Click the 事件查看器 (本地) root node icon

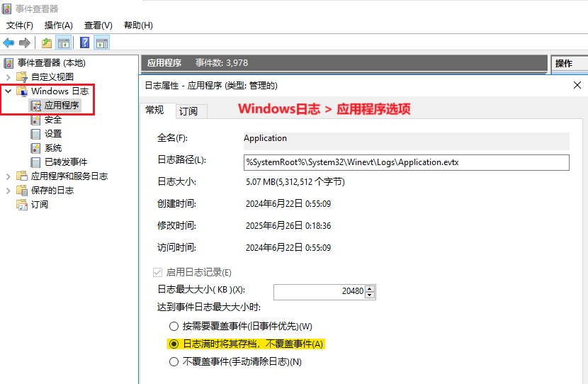pyautogui.click(x=9, y=63)
